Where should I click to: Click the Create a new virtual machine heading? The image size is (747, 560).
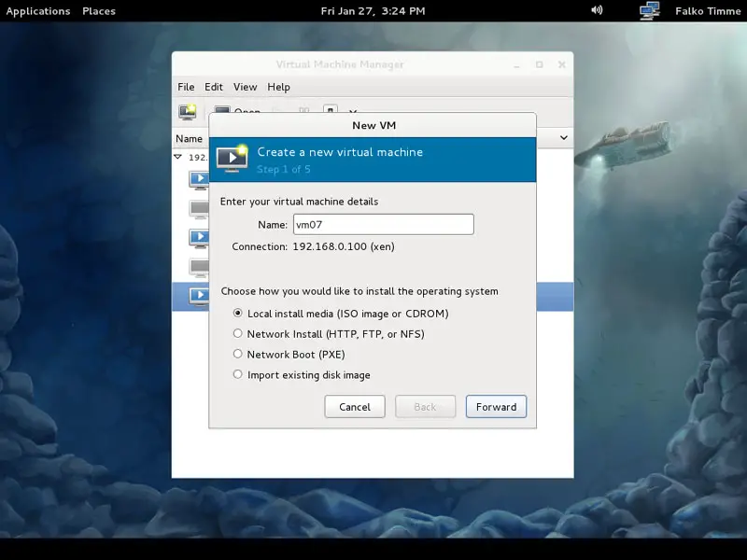340,152
